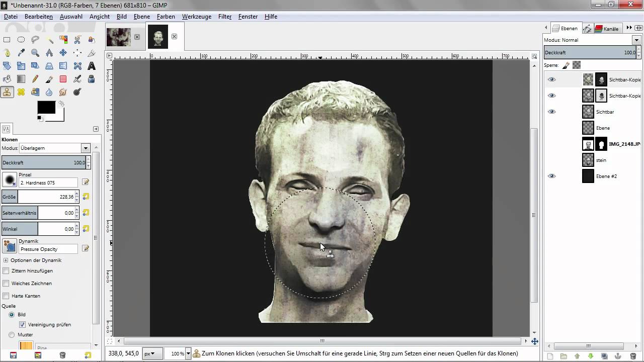Hide the top Sichtbar-Kopie layer
Image resolution: width=644 pixels, height=362 pixels.
point(552,79)
